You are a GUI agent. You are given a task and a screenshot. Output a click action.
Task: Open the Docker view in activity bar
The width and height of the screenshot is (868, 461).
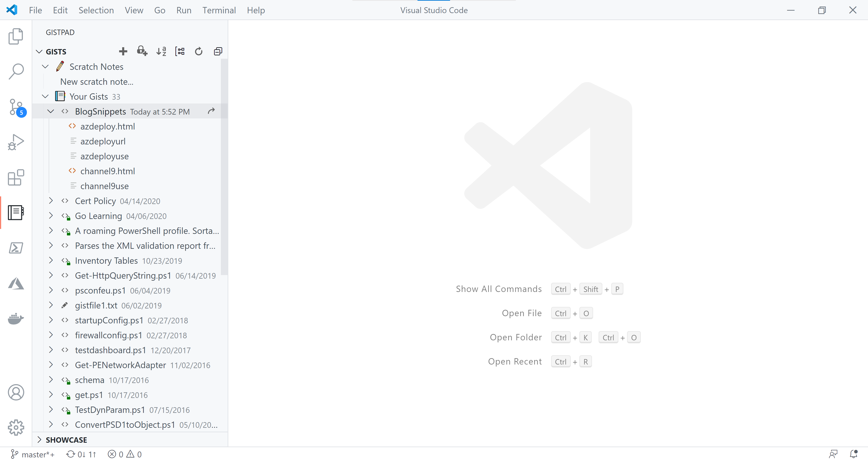[16, 318]
